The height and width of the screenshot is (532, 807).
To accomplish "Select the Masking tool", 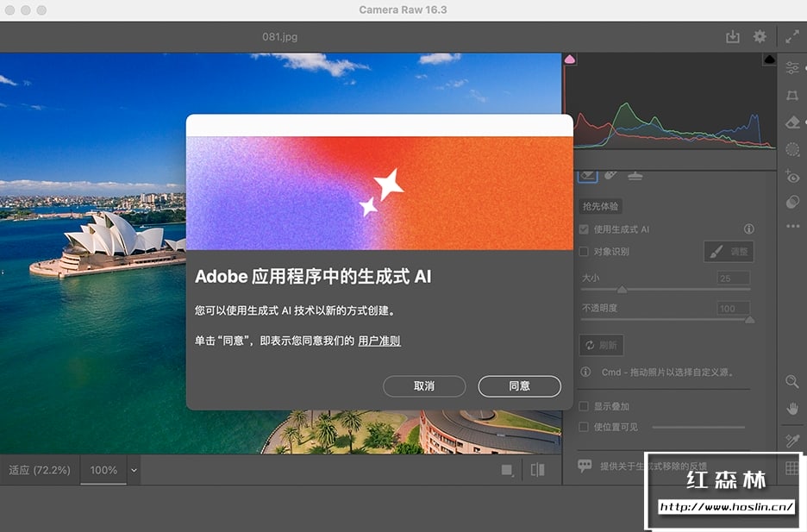I will 792,149.
